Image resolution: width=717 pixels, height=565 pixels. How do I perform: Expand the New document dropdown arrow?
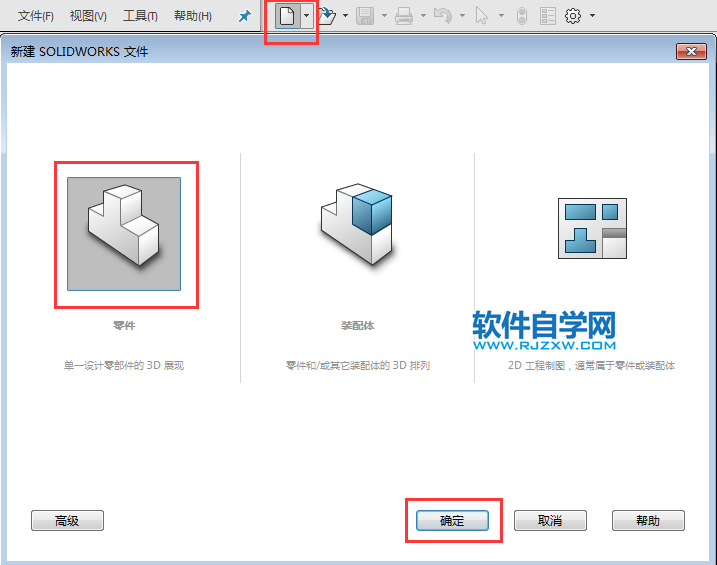tap(306, 16)
